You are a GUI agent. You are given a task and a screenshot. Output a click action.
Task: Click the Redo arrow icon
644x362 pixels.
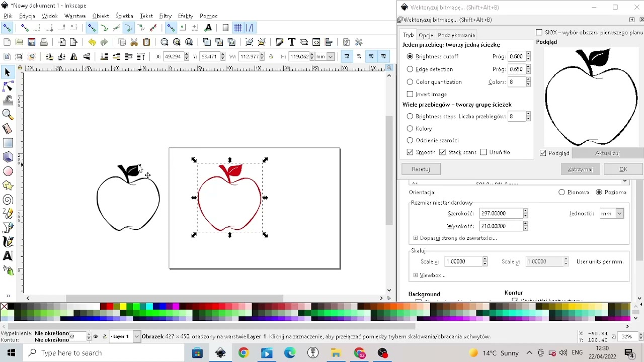(104, 42)
